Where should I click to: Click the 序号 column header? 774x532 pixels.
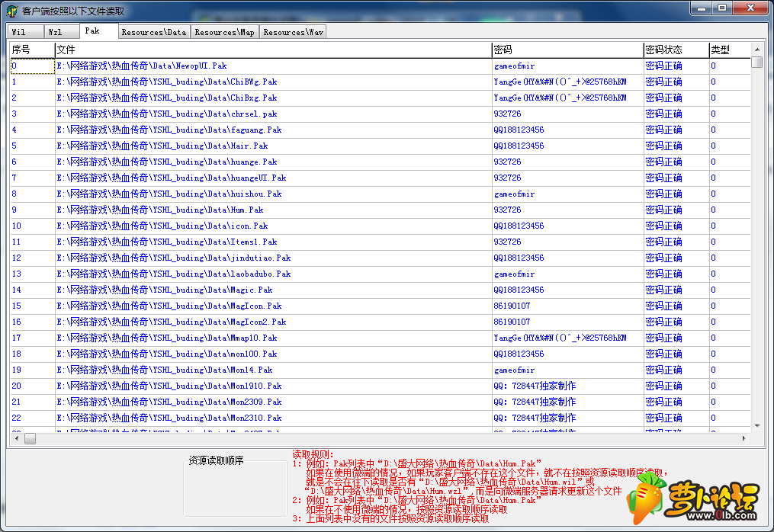click(32, 50)
